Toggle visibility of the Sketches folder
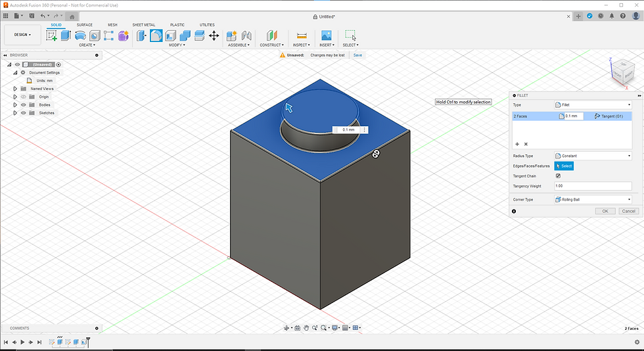Viewport: 644px width, 351px height. 24,113
